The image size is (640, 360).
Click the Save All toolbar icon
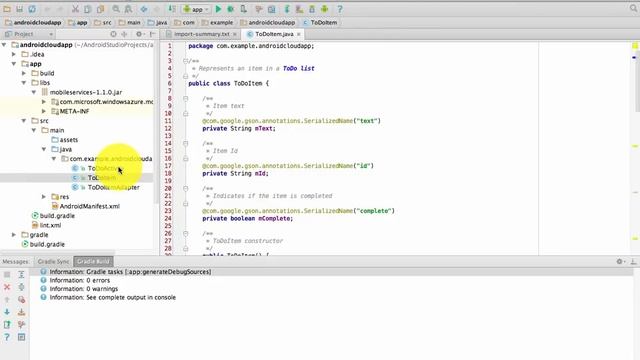tap(19, 9)
